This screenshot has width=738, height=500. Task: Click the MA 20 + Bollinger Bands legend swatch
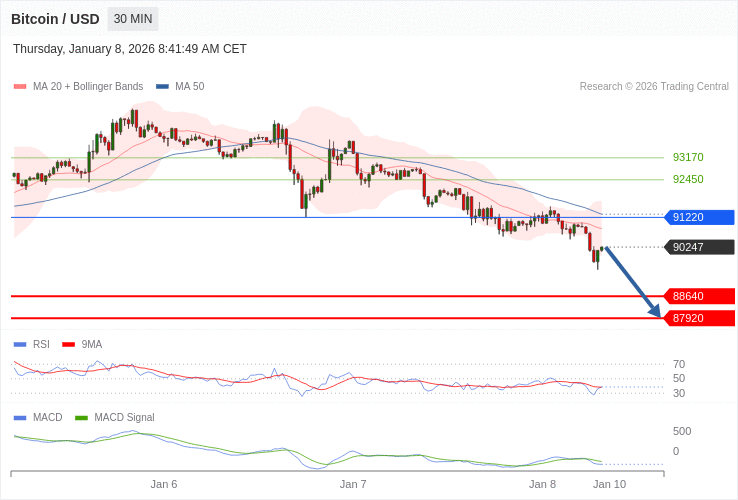click(x=20, y=87)
